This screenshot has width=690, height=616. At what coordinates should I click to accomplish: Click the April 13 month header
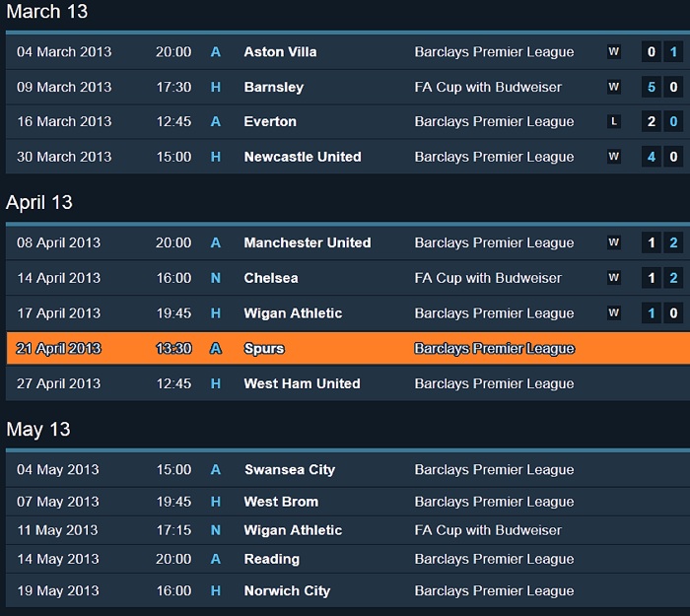[x=39, y=202]
